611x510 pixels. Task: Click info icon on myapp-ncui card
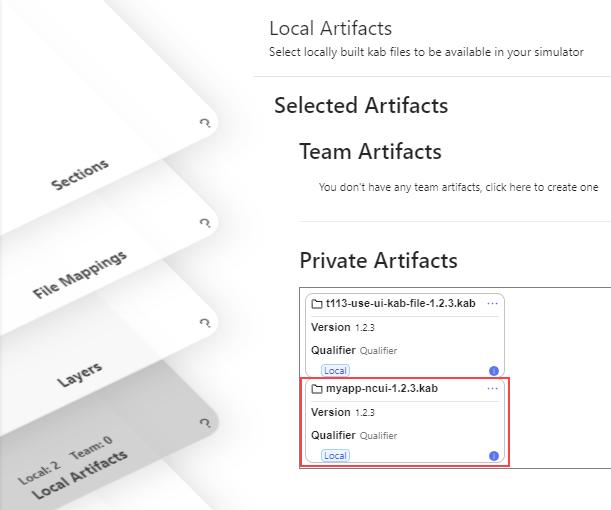click(x=494, y=456)
